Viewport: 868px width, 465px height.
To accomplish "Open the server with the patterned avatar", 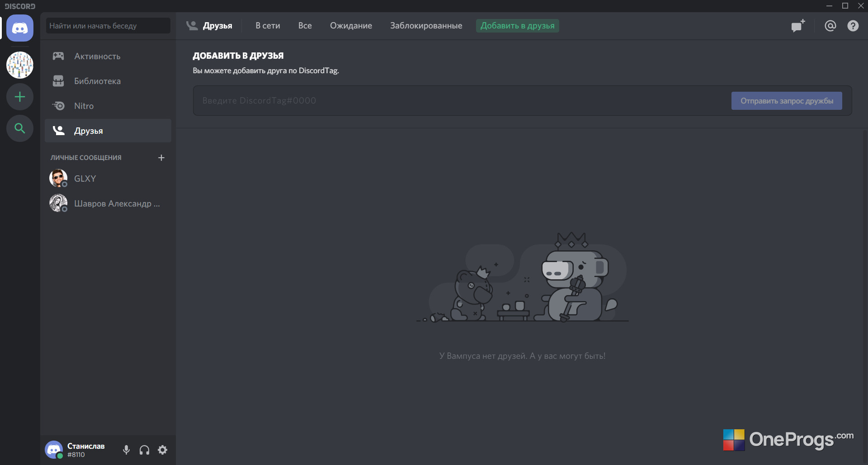I will [20, 65].
